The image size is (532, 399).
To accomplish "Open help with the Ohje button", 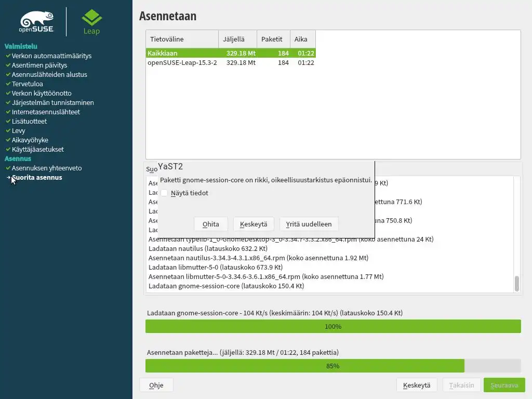I will (x=156, y=385).
